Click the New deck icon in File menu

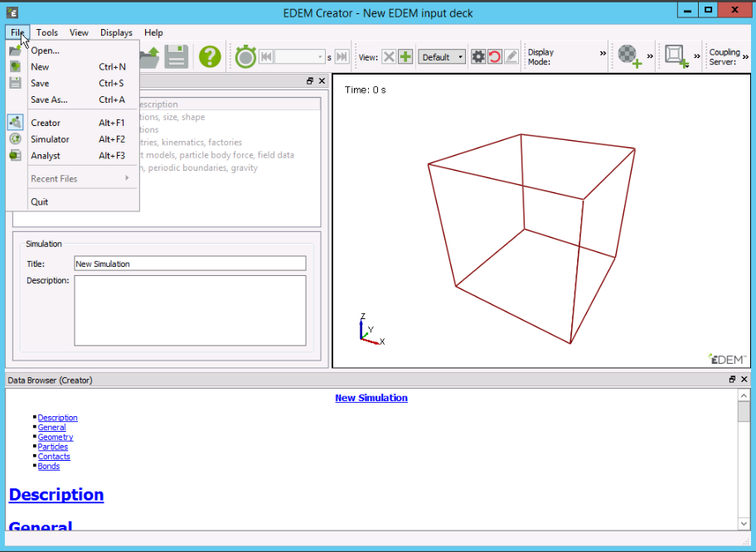(x=16, y=66)
